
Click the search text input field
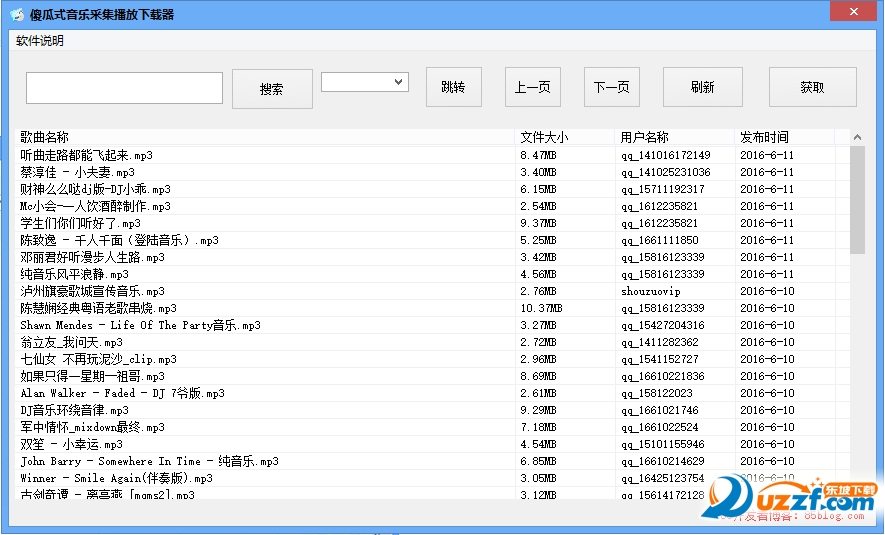124,88
